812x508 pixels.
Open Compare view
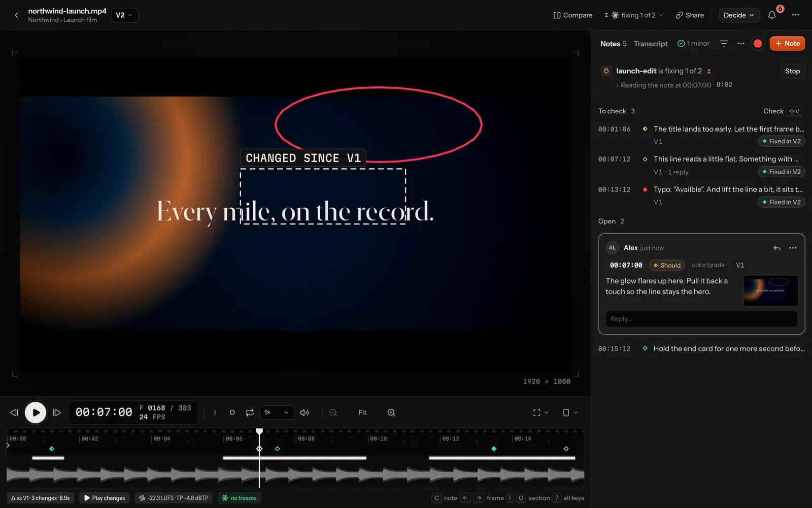click(573, 15)
